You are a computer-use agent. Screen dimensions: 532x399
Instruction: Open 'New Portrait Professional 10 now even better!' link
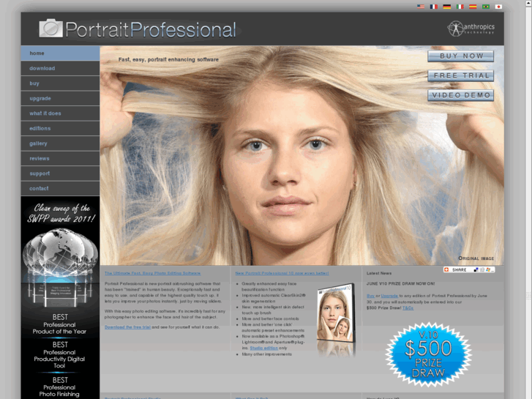[x=282, y=273]
